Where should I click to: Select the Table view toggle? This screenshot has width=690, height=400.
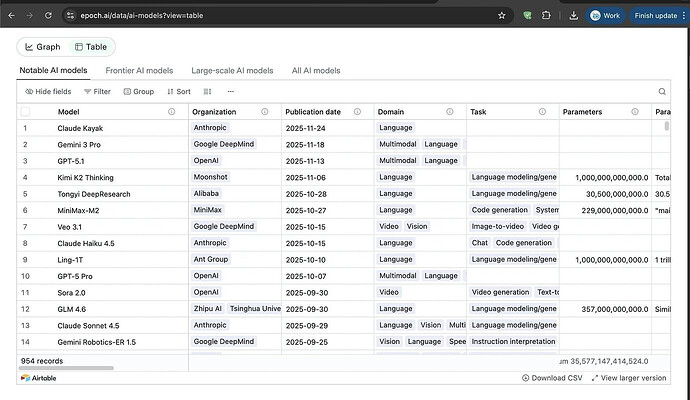[x=90, y=47]
